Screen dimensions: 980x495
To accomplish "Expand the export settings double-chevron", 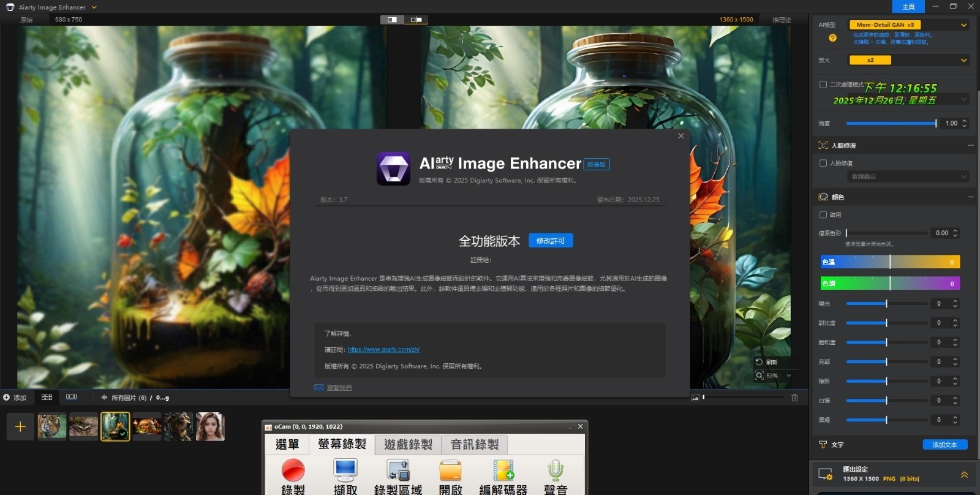I will click(x=964, y=475).
